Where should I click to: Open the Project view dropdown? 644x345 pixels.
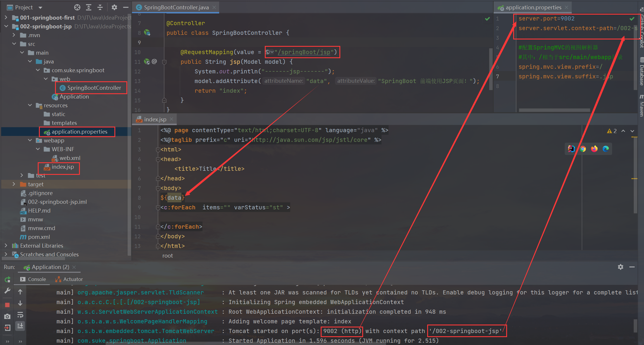click(x=40, y=7)
